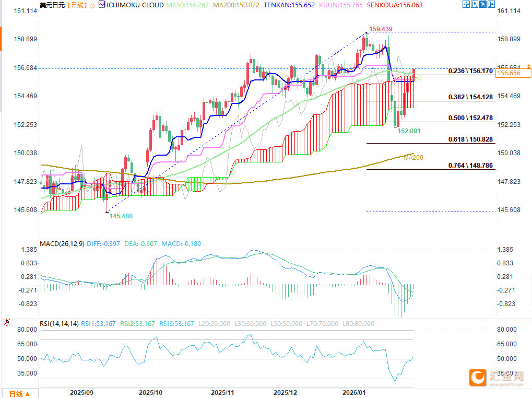Select the 美元日元 symbol name
Viewport: 532px width, 398px height.
52,5
